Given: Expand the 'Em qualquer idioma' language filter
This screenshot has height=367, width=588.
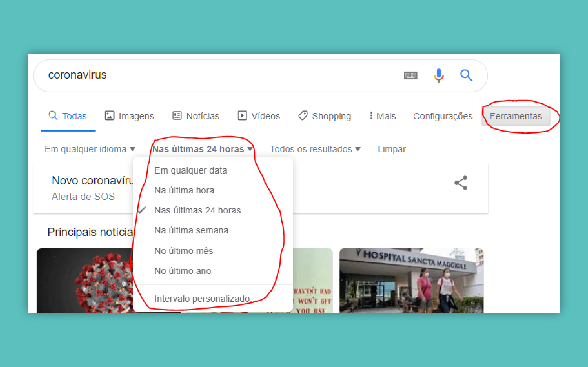Looking at the screenshot, I should tap(90, 149).
